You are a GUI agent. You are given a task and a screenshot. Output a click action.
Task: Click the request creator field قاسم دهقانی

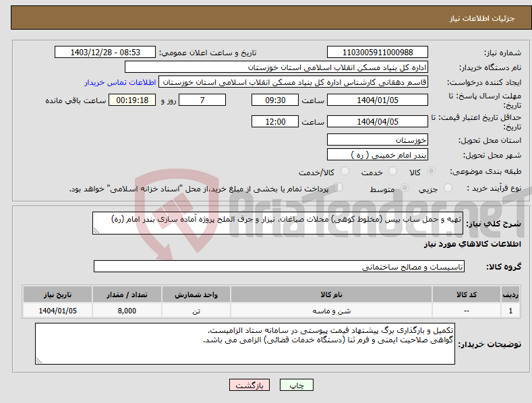[x=293, y=82]
